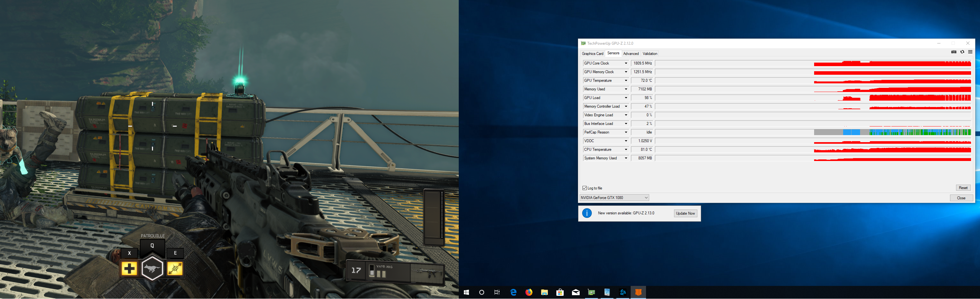Screen dimensions: 980x299
Task: Click the refresh icon in GPU-Z
Action: click(962, 52)
